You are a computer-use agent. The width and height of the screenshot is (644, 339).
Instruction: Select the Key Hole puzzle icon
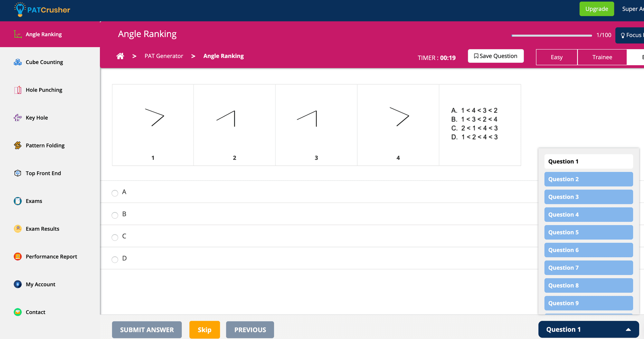18,118
